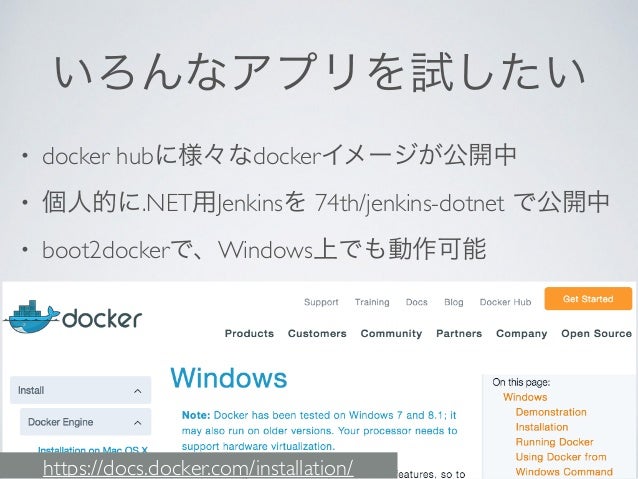638x479 pixels.
Task: Jump to Running Docker section
Action: 554,442
